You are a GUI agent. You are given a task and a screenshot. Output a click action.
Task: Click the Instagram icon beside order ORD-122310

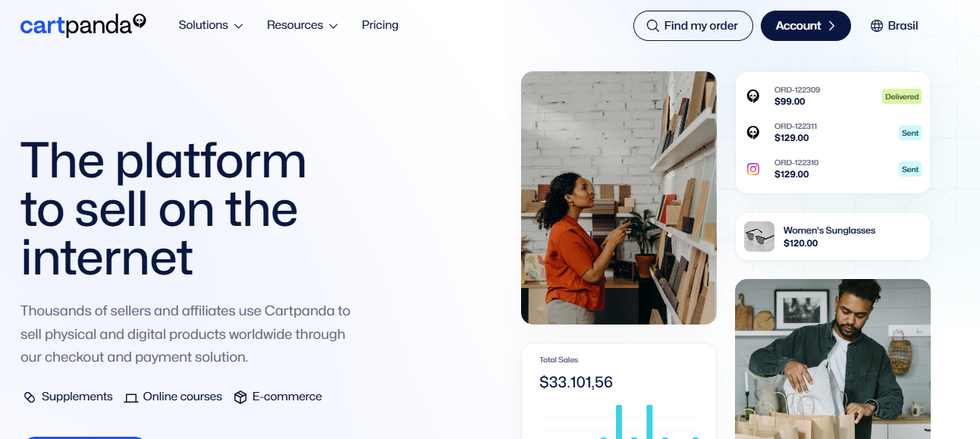point(753,169)
